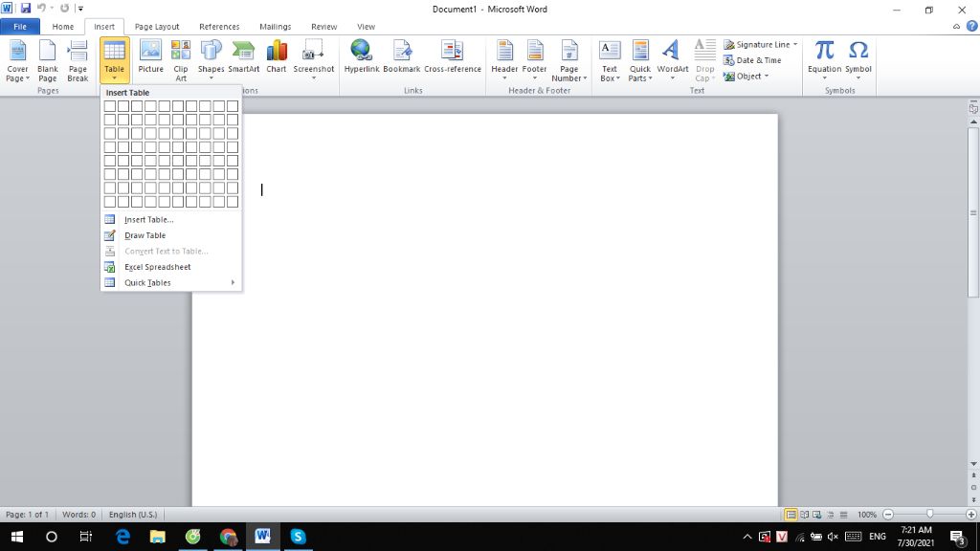Click the top-left cell of table grid
Screen dimensions: 980x551
tap(110, 106)
